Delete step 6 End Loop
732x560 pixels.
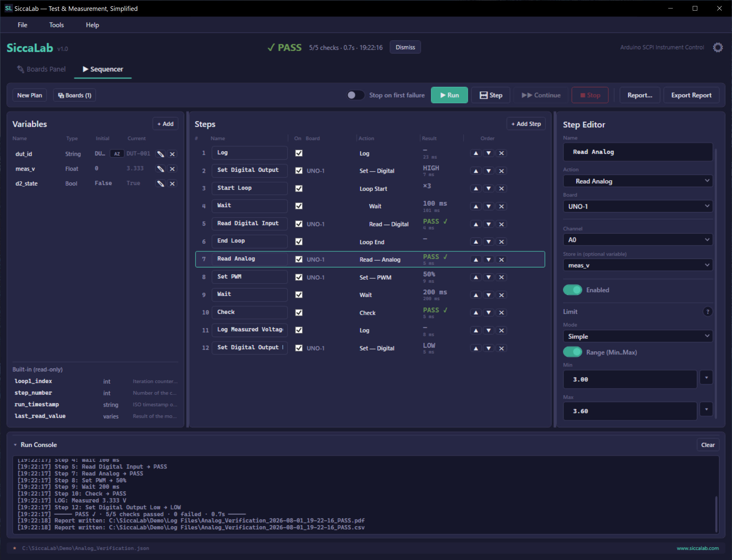point(501,242)
